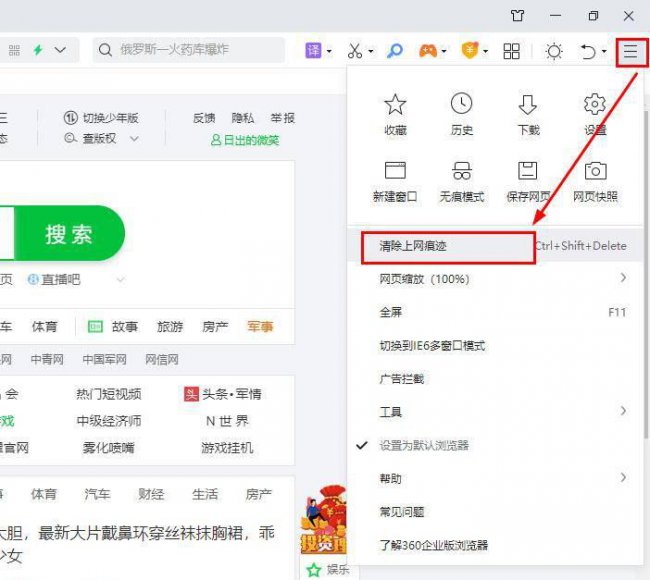
Task: Click the QR grid icon in address bar
Action: point(14,50)
